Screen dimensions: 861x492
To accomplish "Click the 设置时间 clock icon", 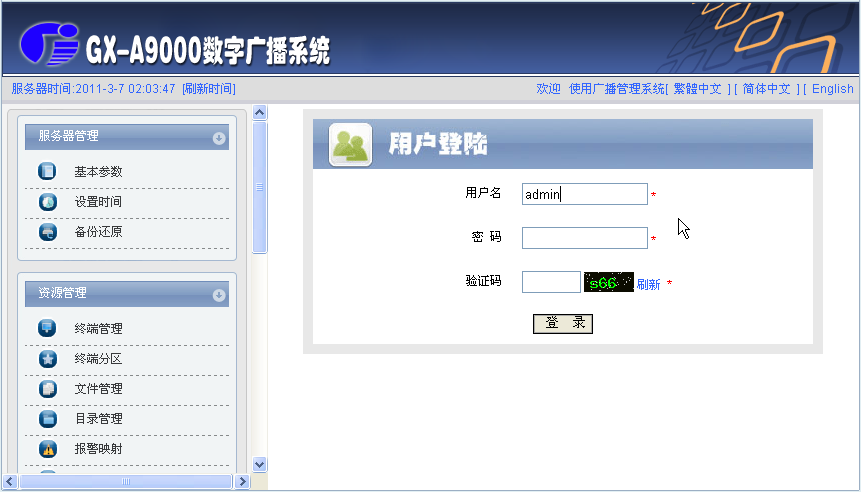I will (48, 202).
